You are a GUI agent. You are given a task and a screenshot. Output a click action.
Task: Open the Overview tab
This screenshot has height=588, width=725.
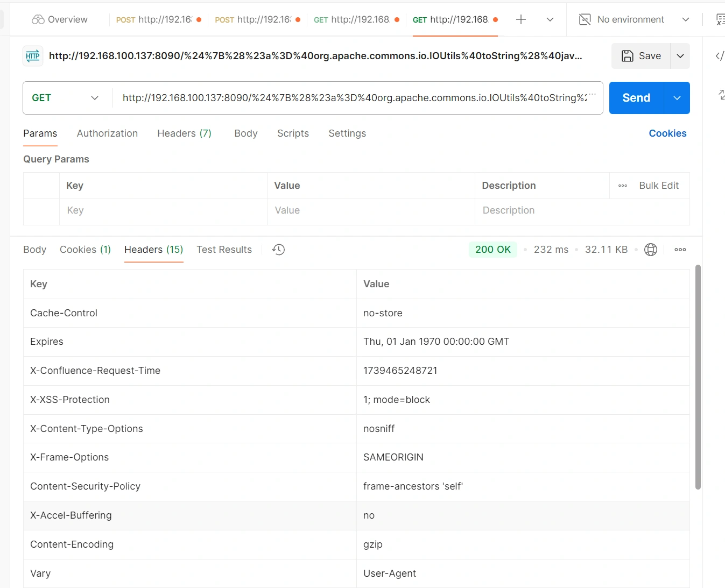pos(60,20)
